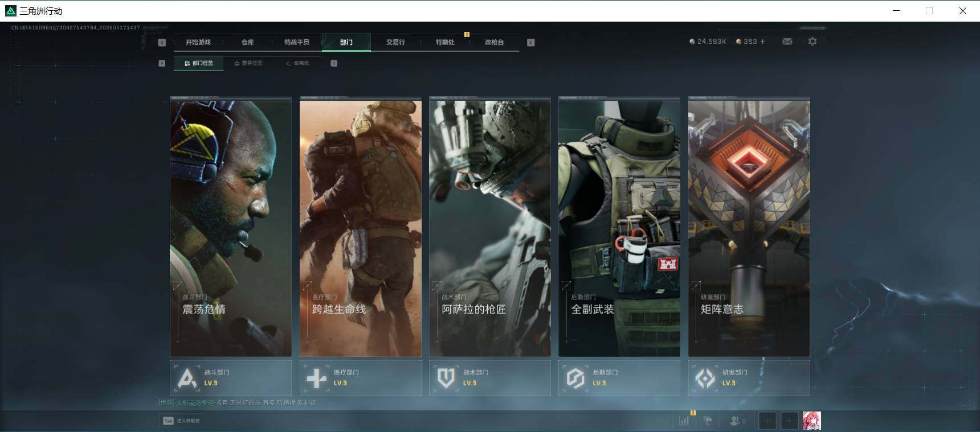This screenshot has width=980, height=432.
Task: Switch to the 改枪台 tab
Action: click(x=494, y=42)
